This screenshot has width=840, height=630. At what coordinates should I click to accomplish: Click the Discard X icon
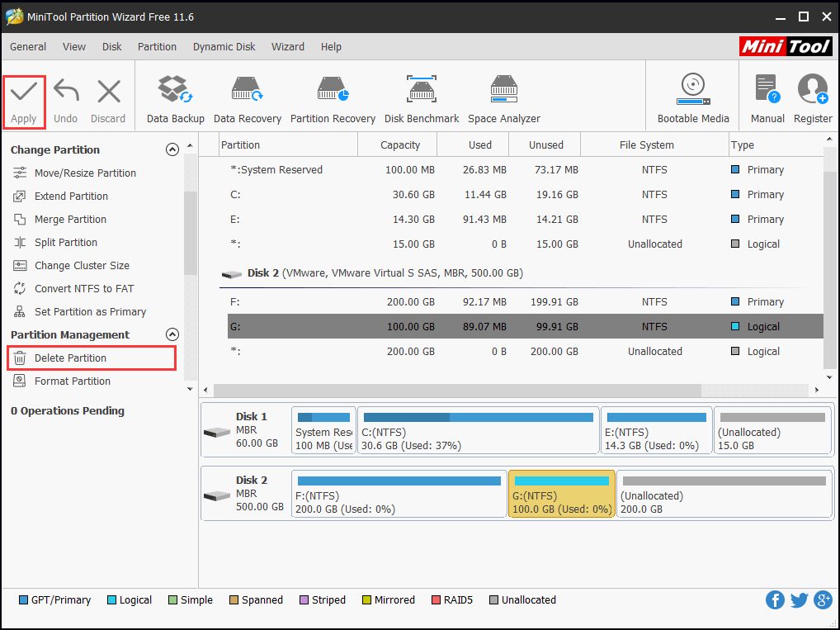coord(109,92)
